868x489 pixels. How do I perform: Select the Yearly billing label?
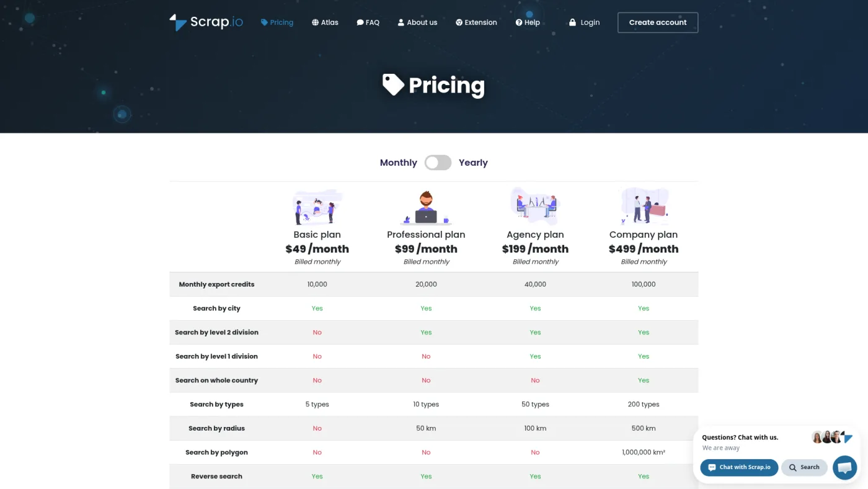tap(473, 163)
